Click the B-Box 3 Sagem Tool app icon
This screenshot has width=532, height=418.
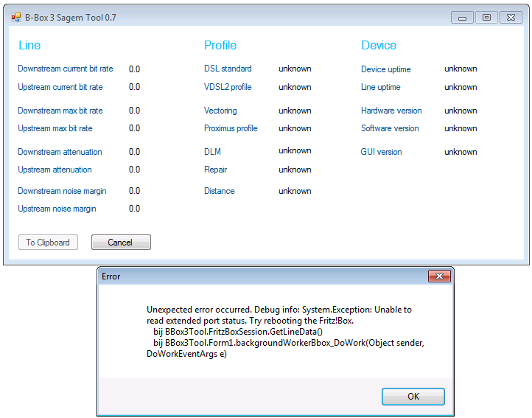tap(15, 17)
